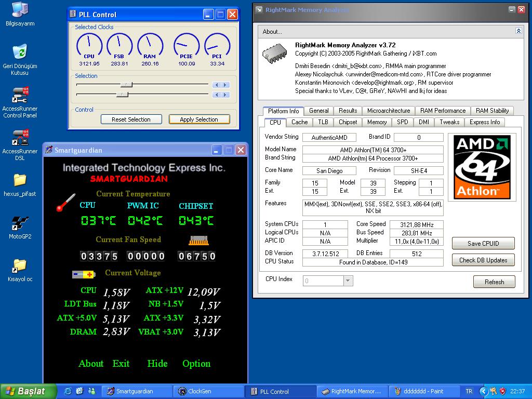Click the TR language indicator in taskbar
Image resolution: width=532 pixels, height=399 pixels.
[x=469, y=391]
